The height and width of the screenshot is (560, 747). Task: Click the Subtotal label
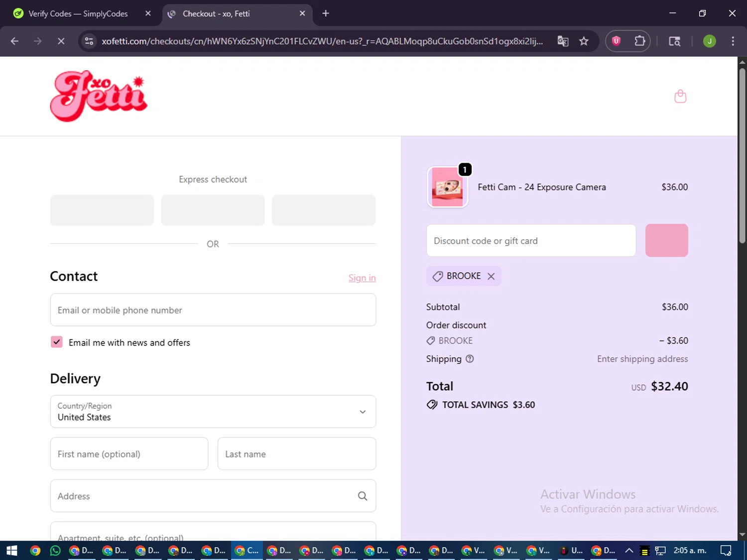[443, 307]
